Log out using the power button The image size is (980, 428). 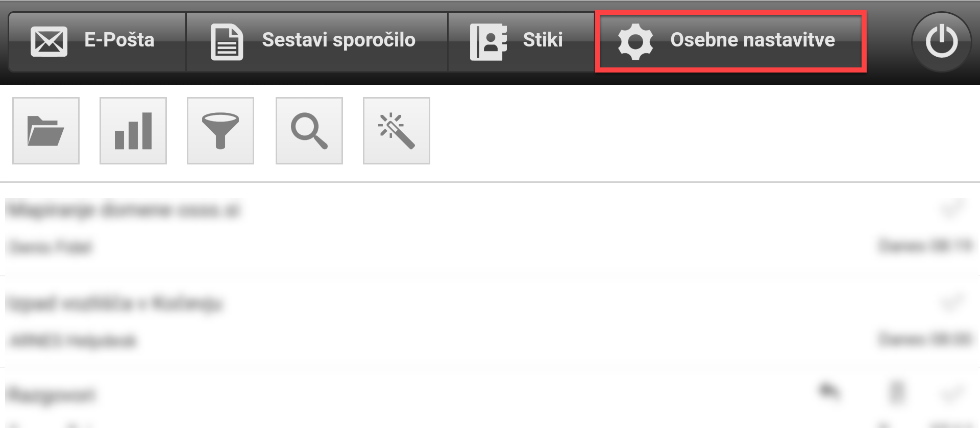click(941, 42)
